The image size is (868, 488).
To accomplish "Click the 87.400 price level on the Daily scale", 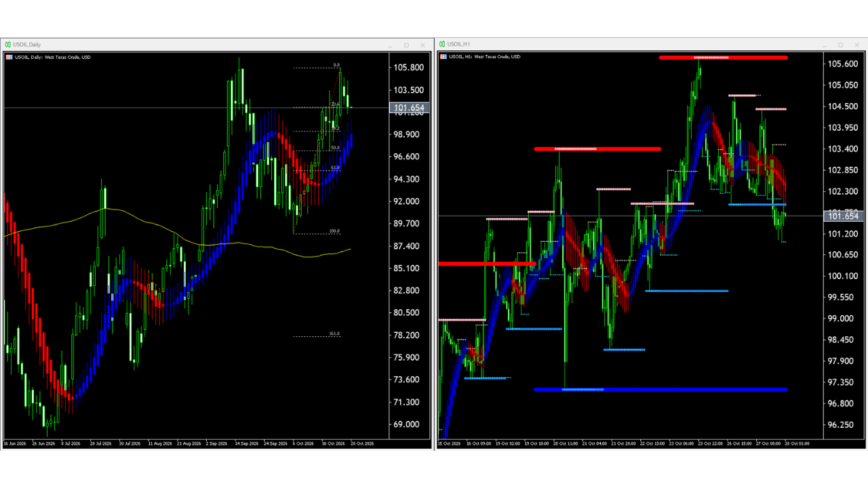I will tap(408, 246).
